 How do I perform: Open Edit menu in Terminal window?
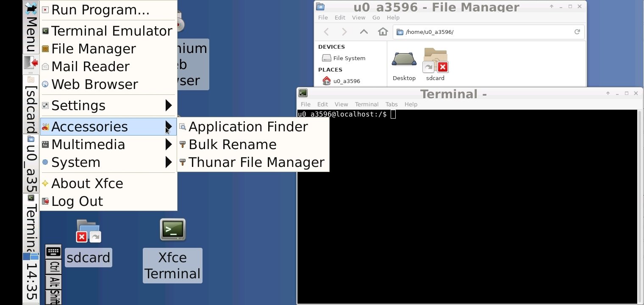click(322, 104)
